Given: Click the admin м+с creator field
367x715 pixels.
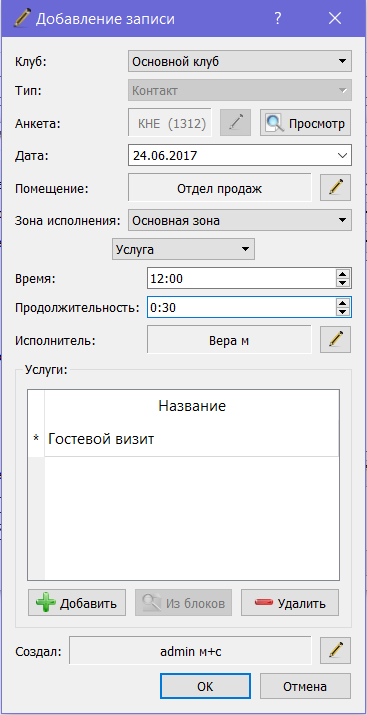Looking at the screenshot, I should [x=191, y=651].
